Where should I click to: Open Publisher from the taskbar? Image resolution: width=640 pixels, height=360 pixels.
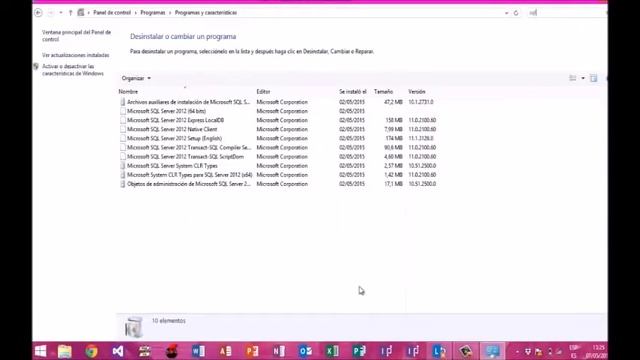(359, 351)
